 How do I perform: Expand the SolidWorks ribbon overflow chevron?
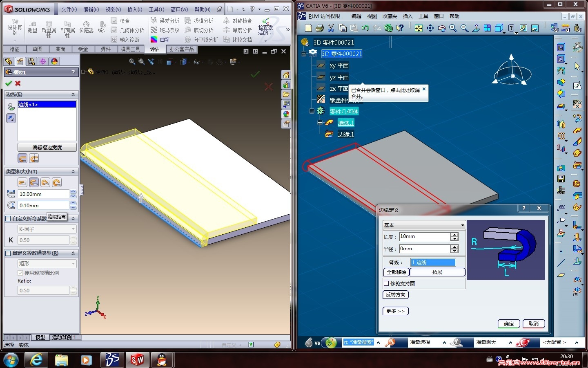point(288,29)
